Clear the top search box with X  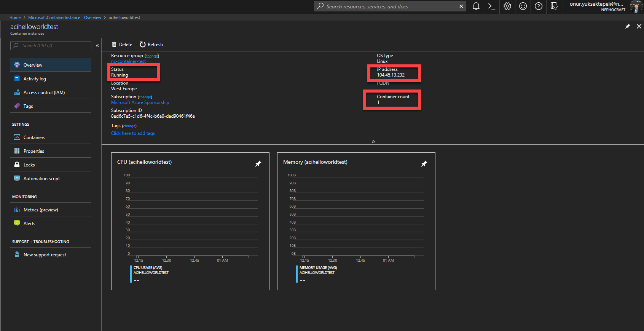461,6
